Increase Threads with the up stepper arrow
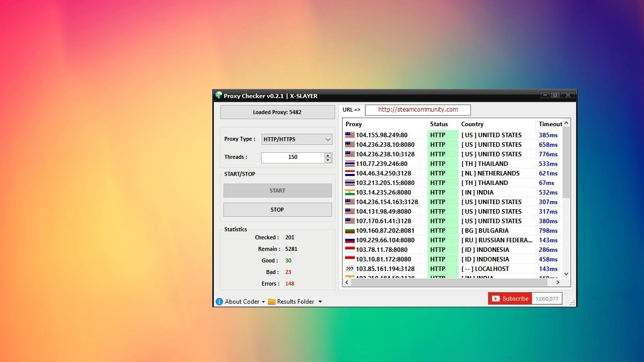This screenshot has width=644, height=362. (328, 155)
